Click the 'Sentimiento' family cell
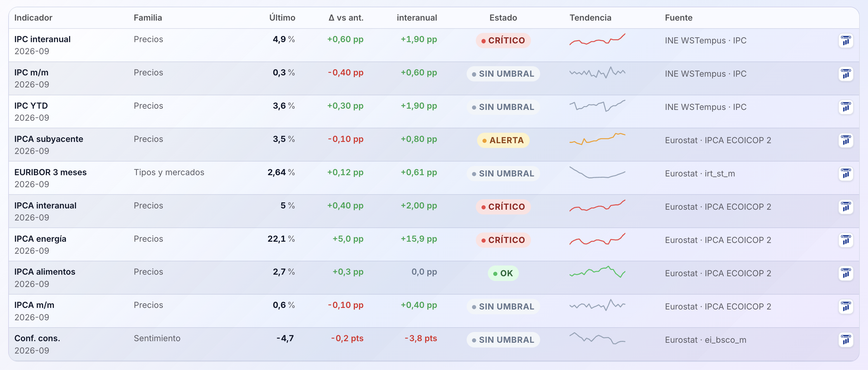868x370 pixels. pos(157,338)
